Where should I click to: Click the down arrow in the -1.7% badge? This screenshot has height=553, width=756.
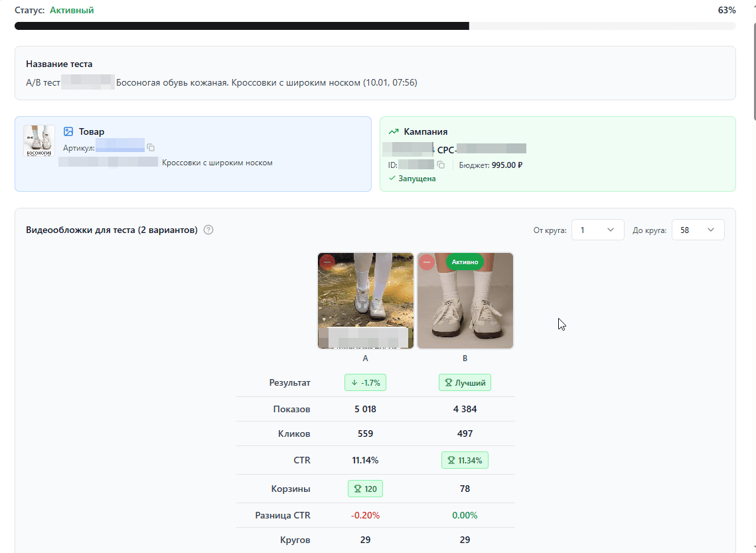(x=354, y=383)
